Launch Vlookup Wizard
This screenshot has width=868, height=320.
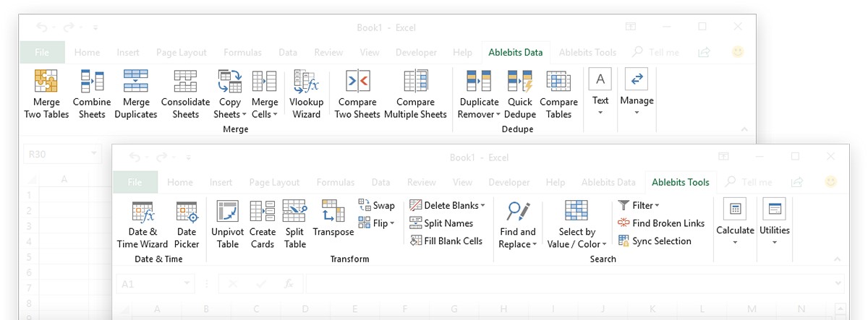point(306,94)
